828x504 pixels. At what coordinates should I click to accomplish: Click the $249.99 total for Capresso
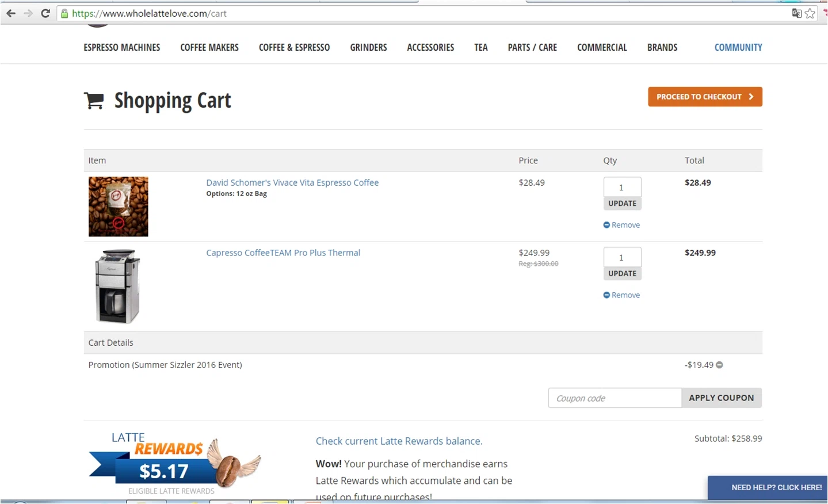coord(700,253)
